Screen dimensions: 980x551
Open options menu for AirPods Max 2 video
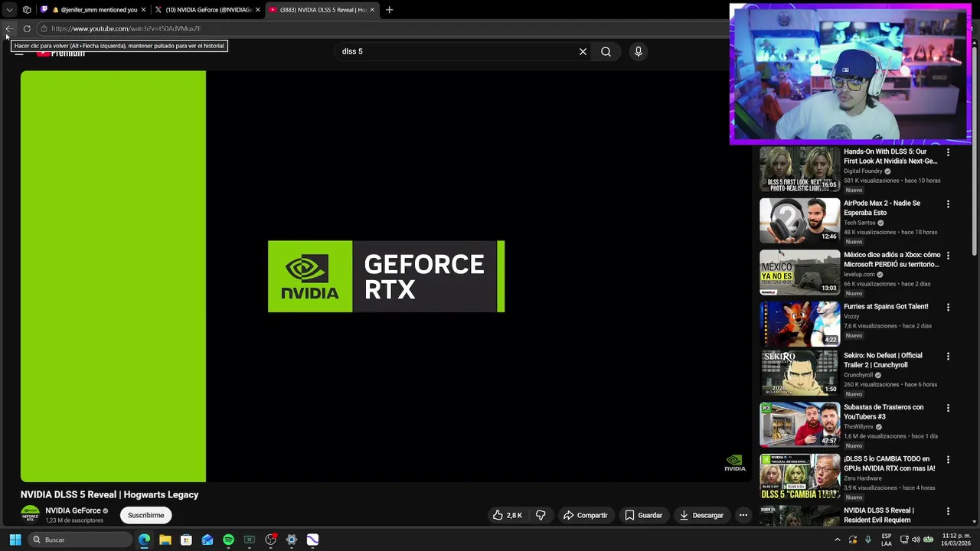948,204
